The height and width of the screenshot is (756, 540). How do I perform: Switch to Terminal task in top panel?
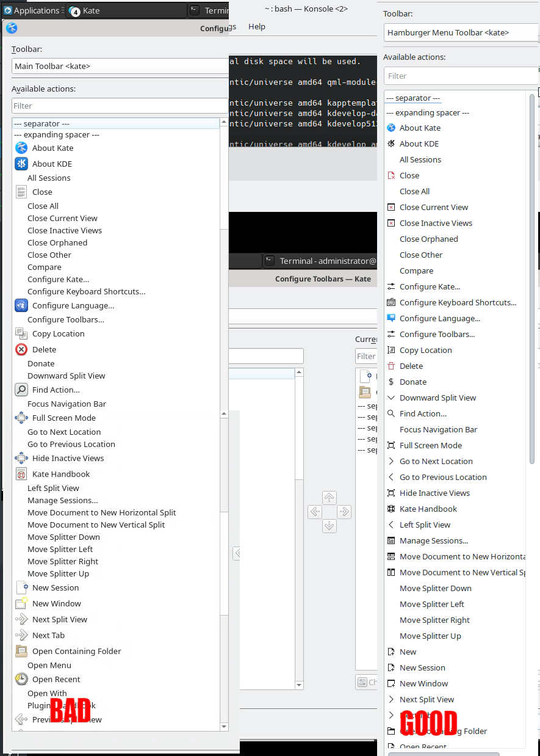pos(209,10)
